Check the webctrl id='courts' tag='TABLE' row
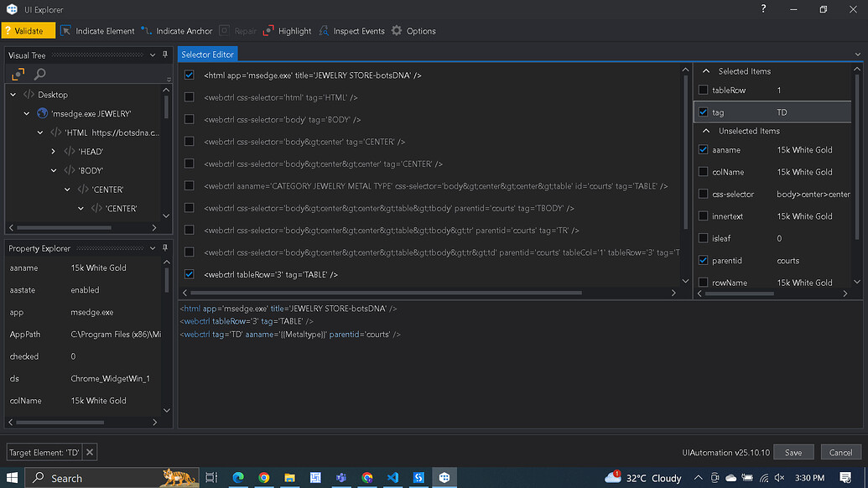The image size is (868, 488). pyautogui.click(x=190, y=185)
